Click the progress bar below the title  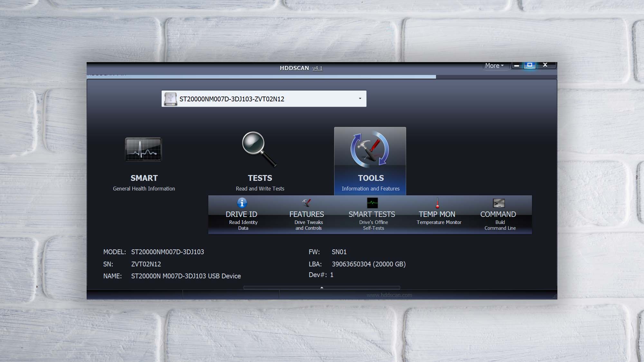[x=261, y=77]
